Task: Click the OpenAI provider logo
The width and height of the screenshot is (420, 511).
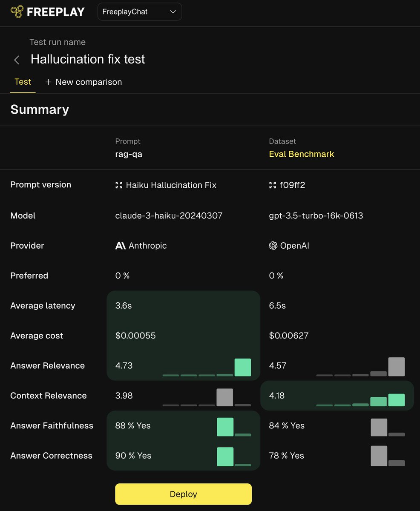Action: click(273, 246)
